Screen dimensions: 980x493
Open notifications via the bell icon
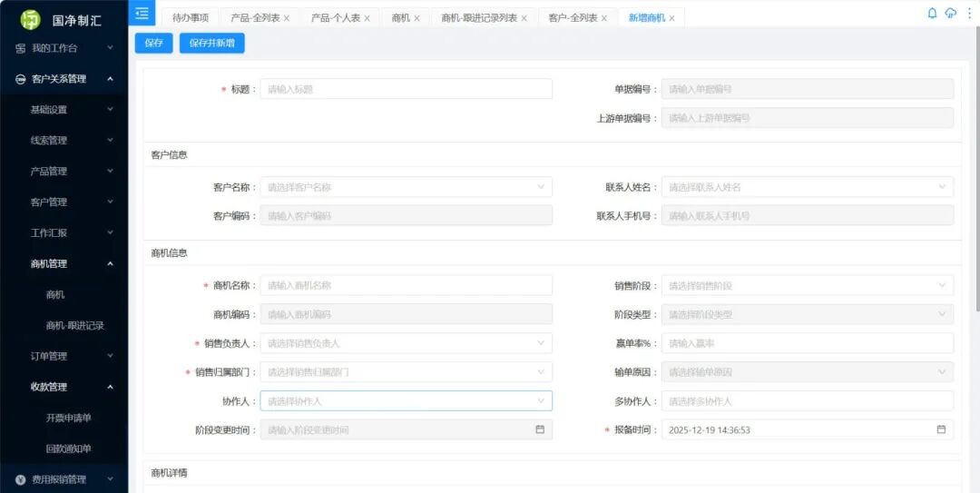coord(932,14)
